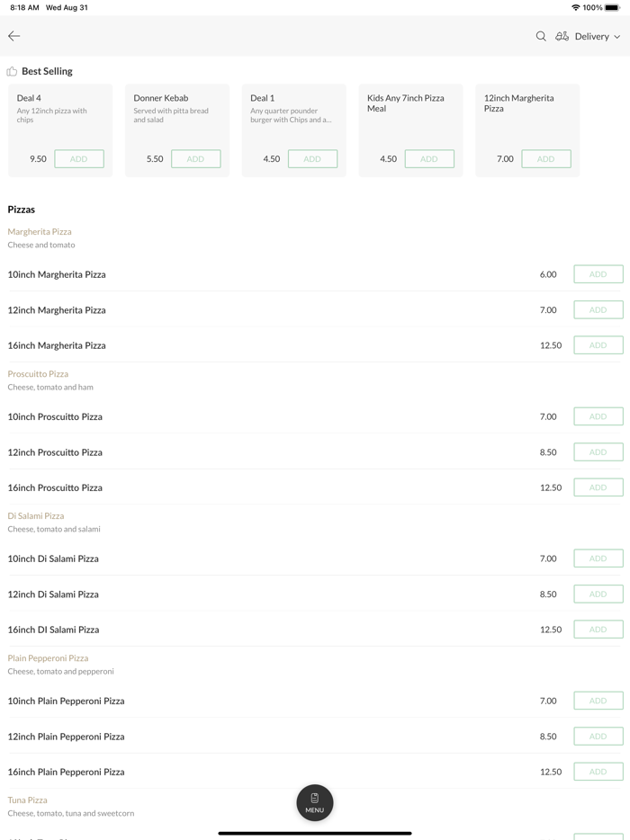Tap the 6.00 price of 10inch Margherita
The image size is (630, 840).
[548, 274]
